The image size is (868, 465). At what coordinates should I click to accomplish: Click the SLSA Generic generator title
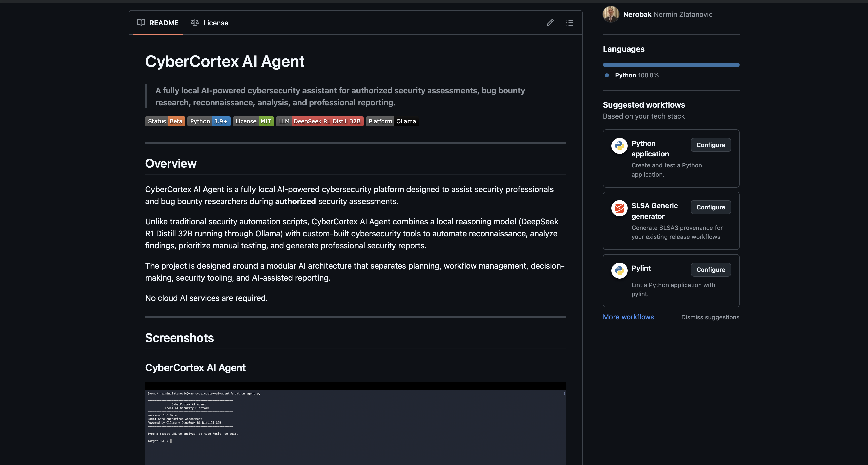[x=654, y=211]
